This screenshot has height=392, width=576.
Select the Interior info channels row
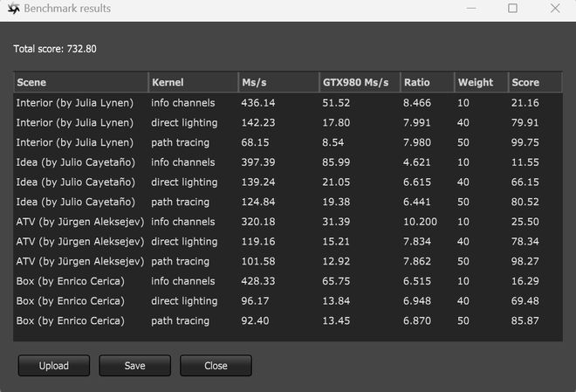[288, 103]
